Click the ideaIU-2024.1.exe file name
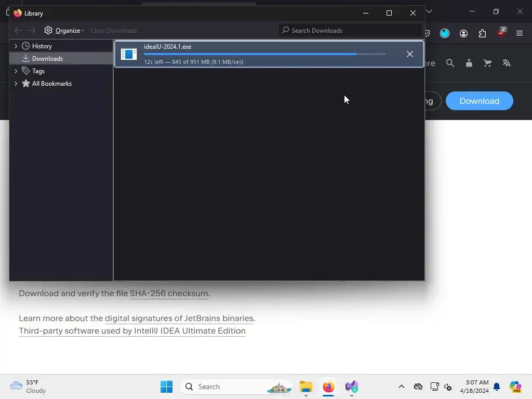Screen dimensions: 532x399 pyautogui.click(x=168, y=47)
